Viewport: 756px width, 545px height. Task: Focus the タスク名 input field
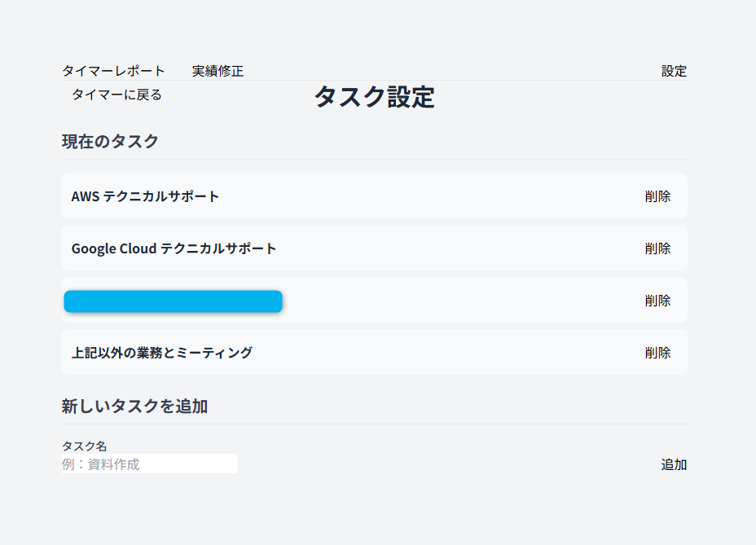(x=149, y=464)
